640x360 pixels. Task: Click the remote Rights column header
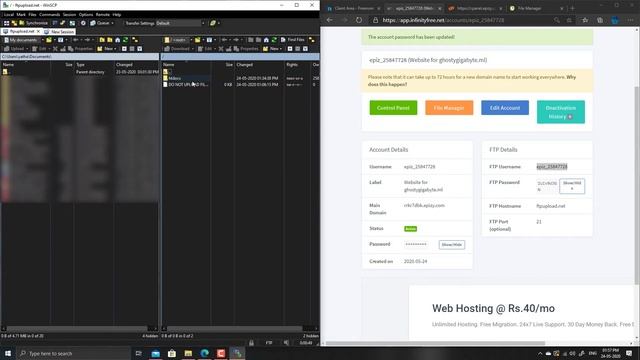pyautogui.click(x=298, y=64)
